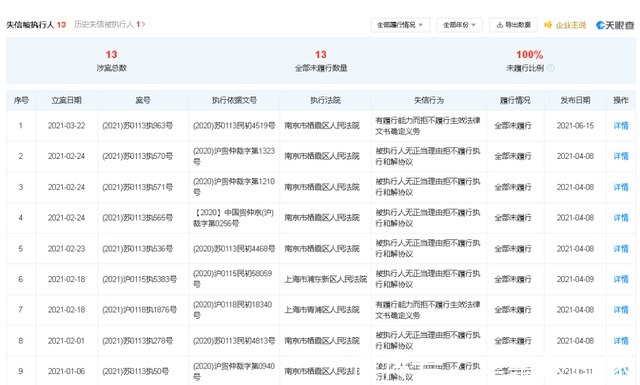
Task: Click publish date 2021-06-15
Action: click(x=575, y=126)
